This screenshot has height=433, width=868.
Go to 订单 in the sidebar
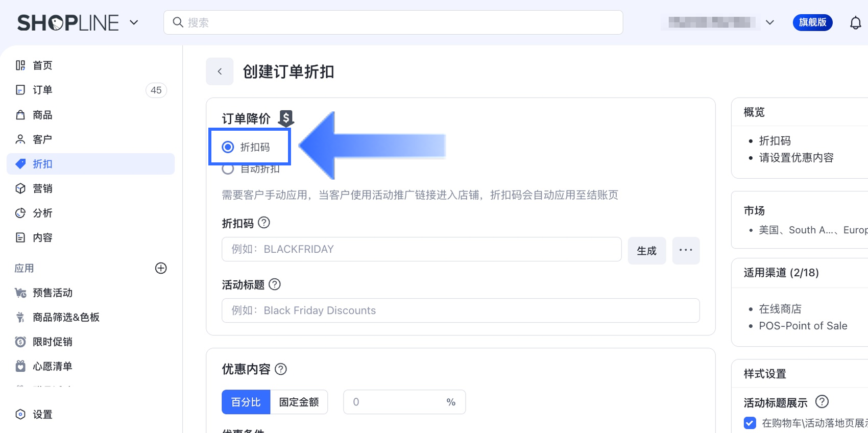(43, 90)
